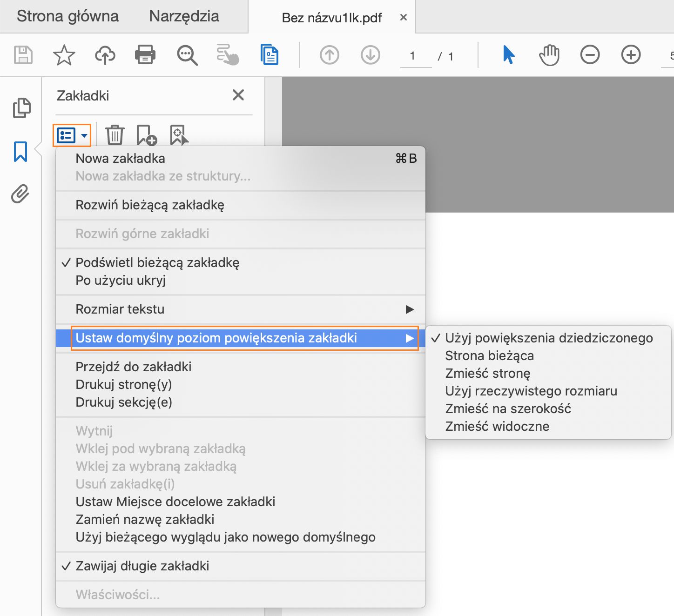
Task: Select Użyj rzeczywistego rozmiaru option
Action: click(x=548, y=391)
